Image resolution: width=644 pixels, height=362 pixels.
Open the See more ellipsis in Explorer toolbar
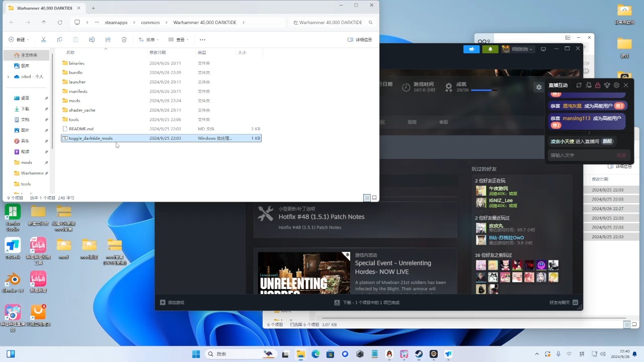(202, 40)
